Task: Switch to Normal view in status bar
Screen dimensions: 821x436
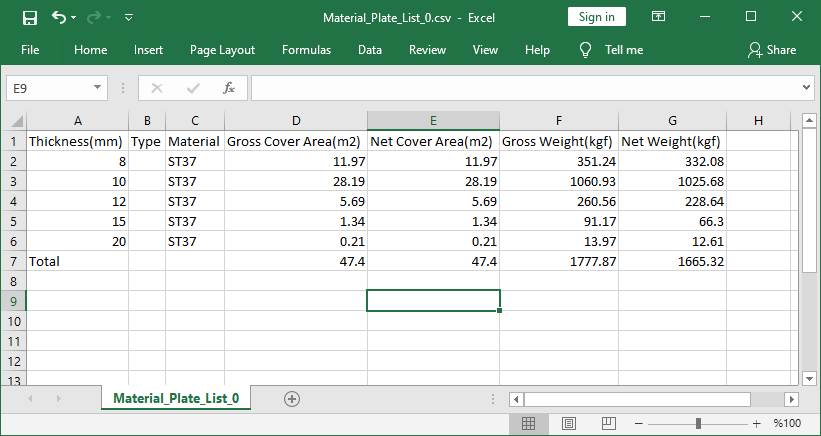Action: click(528, 423)
